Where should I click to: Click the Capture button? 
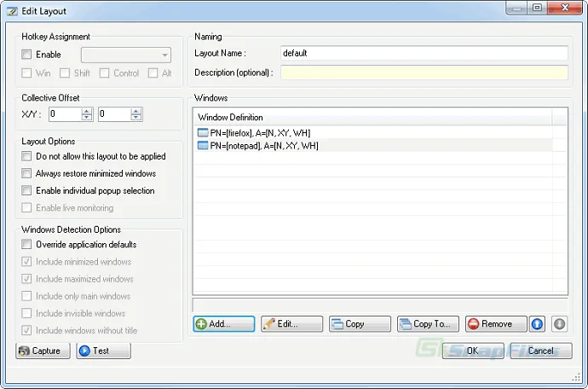[x=43, y=351]
